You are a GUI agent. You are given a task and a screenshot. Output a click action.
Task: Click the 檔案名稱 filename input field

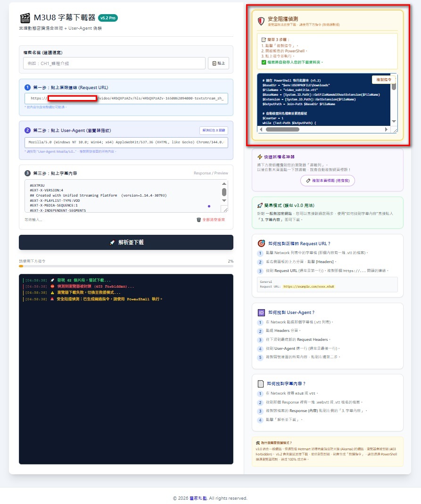(x=114, y=63)
